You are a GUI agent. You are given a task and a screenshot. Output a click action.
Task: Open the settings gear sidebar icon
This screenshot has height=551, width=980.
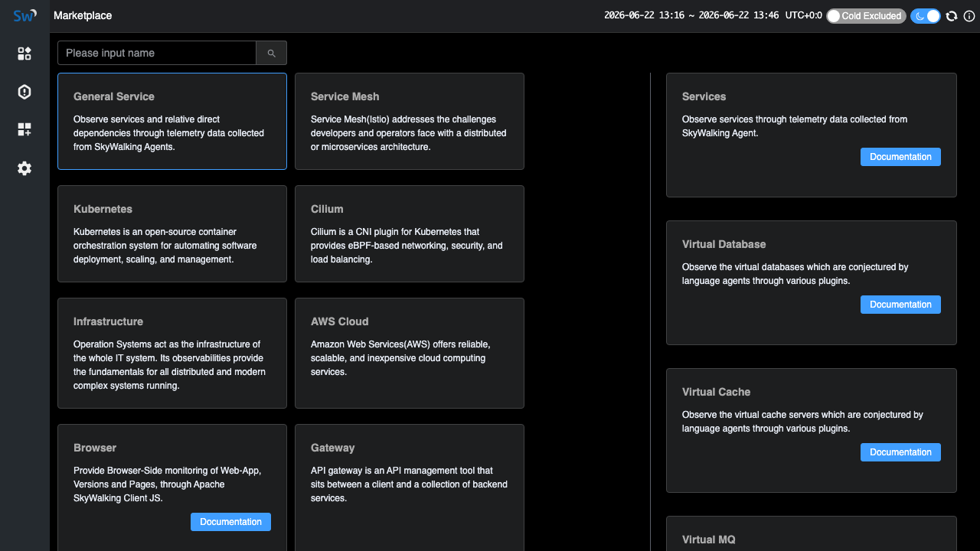point(24,168)
